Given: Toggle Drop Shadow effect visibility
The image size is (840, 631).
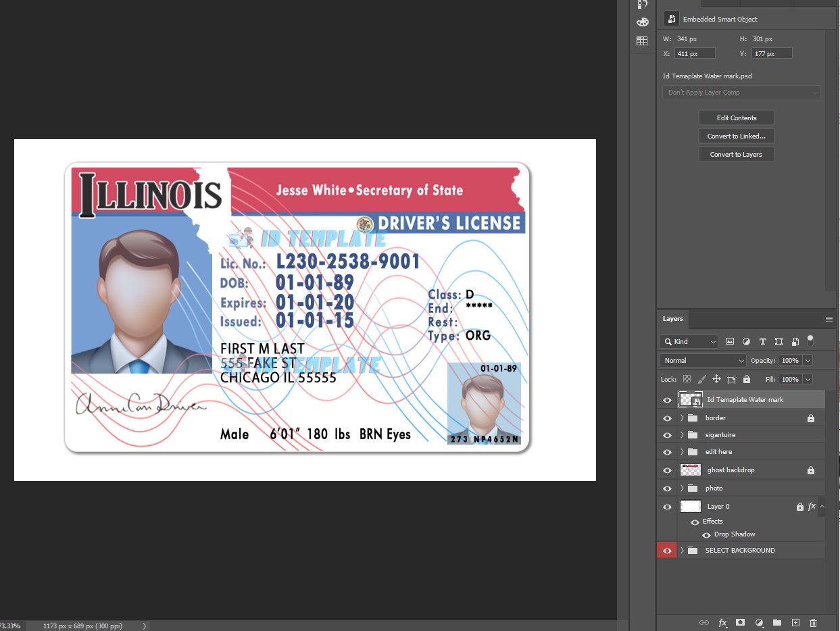Looking at the screenshot, I should [x=706, y=534].
